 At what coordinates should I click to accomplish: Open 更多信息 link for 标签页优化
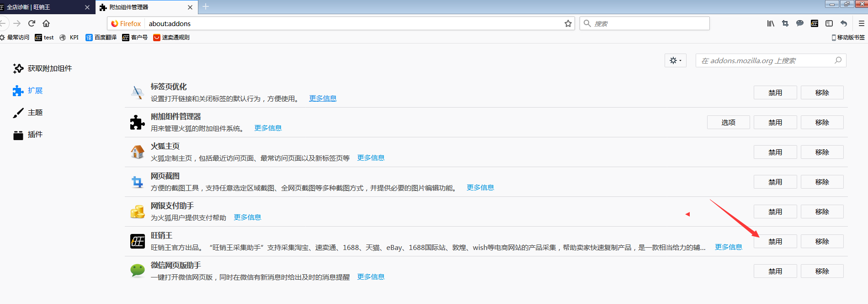click(323, 98)
